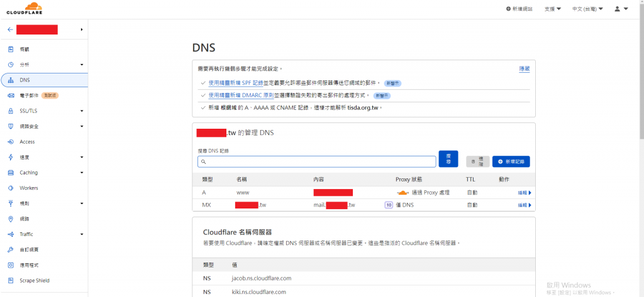Click the Security shield icon in sidebar
The width and height of the screenshot is (644, 297).
[x=11, y=126]
